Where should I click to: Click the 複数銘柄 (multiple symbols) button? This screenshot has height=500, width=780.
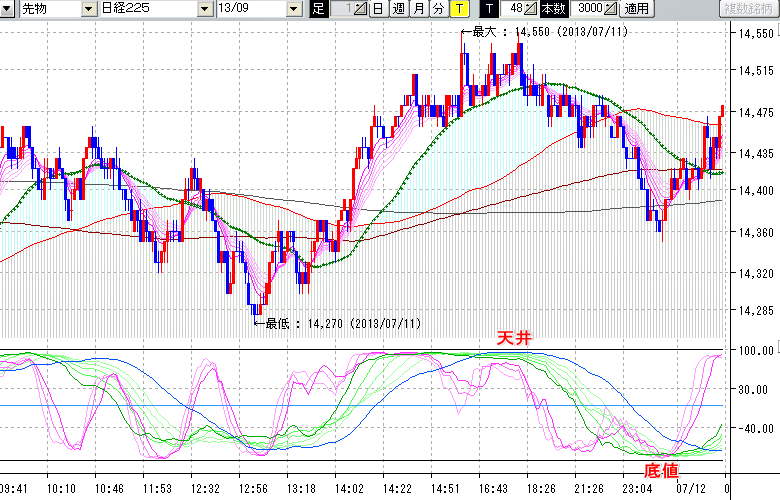(749, 9)
